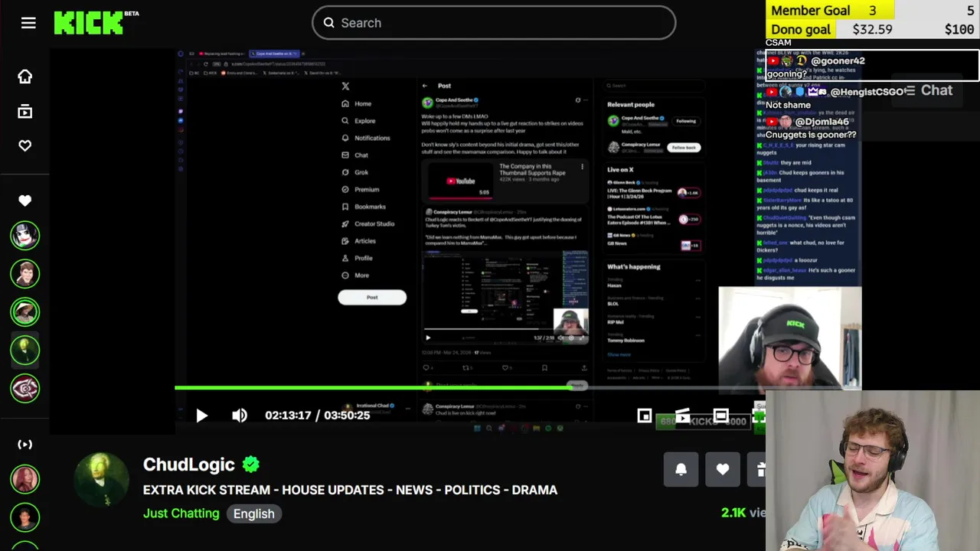Open mini player picture-in-picture icon
The width and height of the screenshot is (980, 551).
coord(645,416)
